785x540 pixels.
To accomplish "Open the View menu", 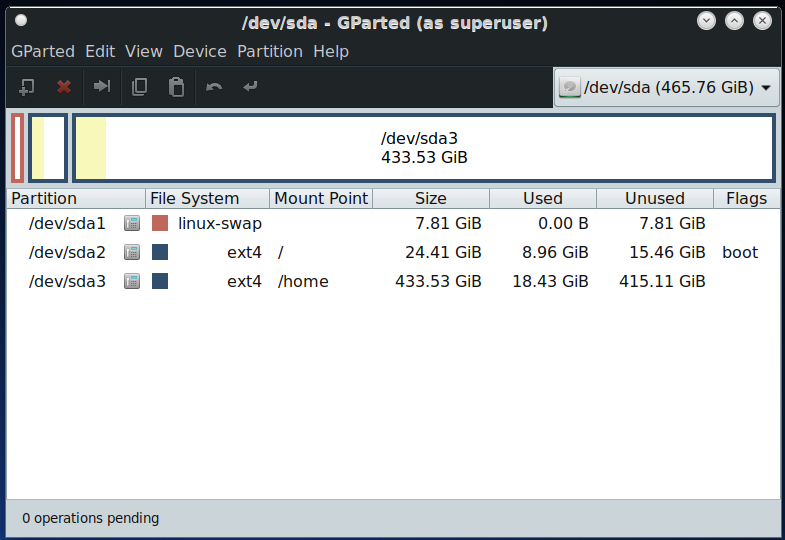I will pos(144,52).
